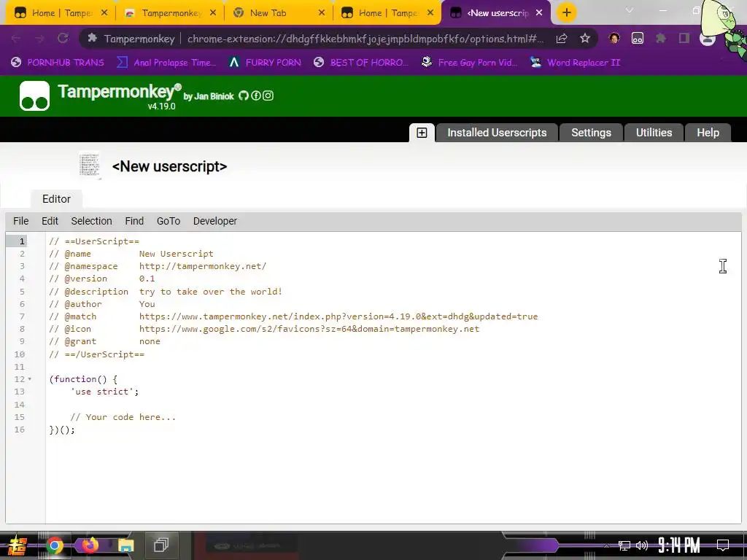Open the File menu in editor

[21, 221]
